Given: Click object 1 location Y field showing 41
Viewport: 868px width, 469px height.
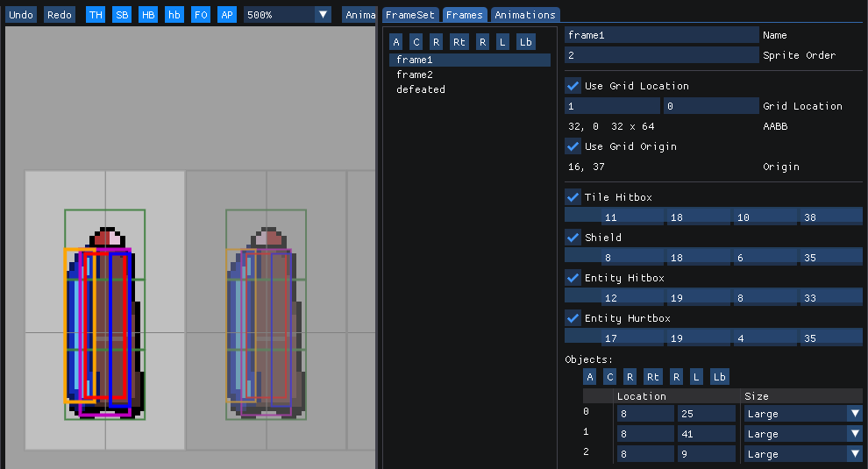Looking at the screenshot, I should pos(707,434).
